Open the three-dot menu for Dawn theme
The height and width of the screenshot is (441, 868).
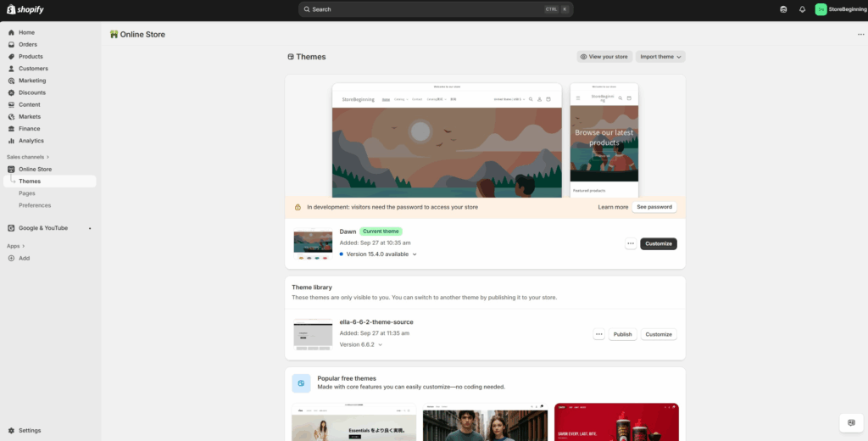631,243
